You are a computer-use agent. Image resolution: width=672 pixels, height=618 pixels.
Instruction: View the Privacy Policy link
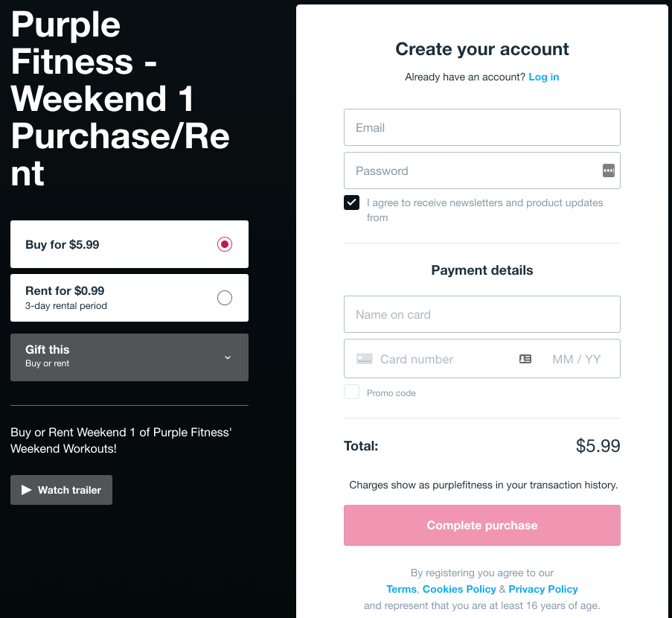click(x=543, y=589)
